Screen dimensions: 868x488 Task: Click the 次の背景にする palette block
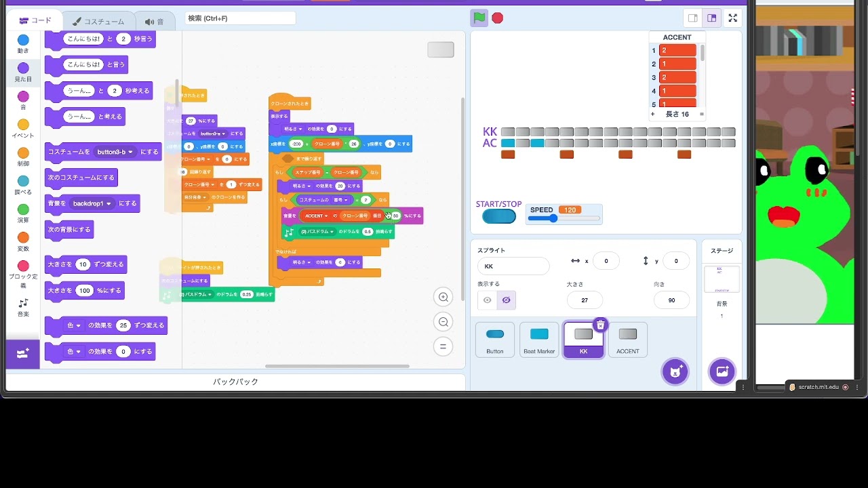tap(69, 230)
